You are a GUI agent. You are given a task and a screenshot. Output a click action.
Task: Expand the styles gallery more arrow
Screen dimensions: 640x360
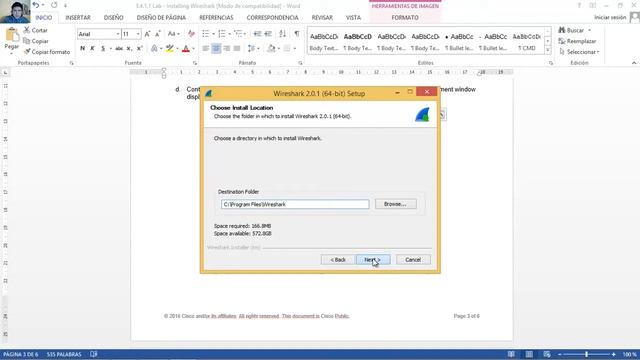[x=548, y=50]
